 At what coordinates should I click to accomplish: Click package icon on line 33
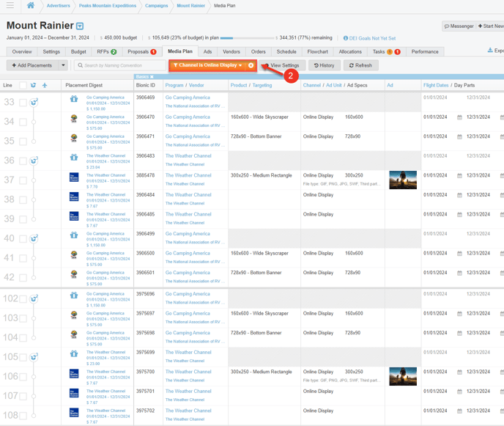34,103
